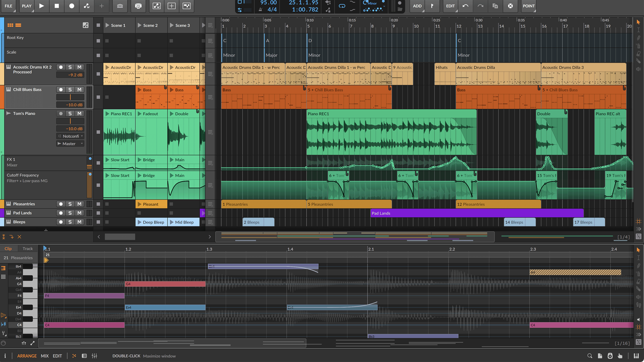Screen dimensions: 644x362
Task: Click the ADD button in toolbar
Action: [417, 6]
